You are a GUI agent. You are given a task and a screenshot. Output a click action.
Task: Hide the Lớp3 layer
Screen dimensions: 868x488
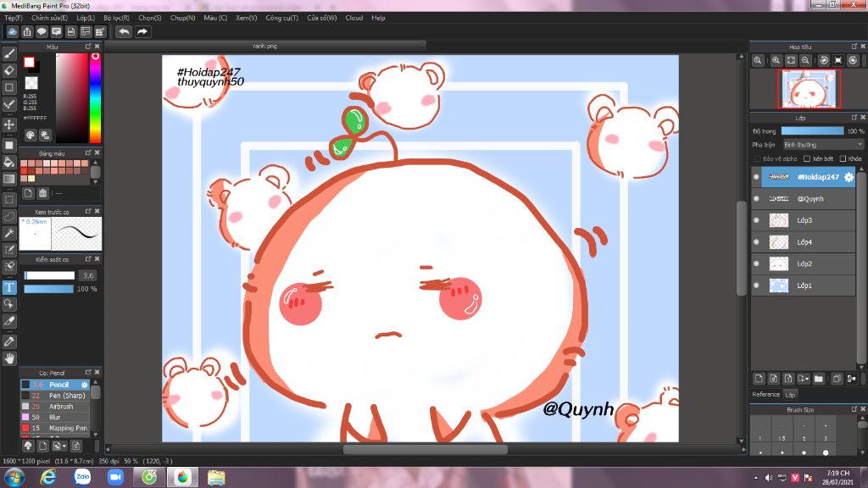(x=757, y=220)
